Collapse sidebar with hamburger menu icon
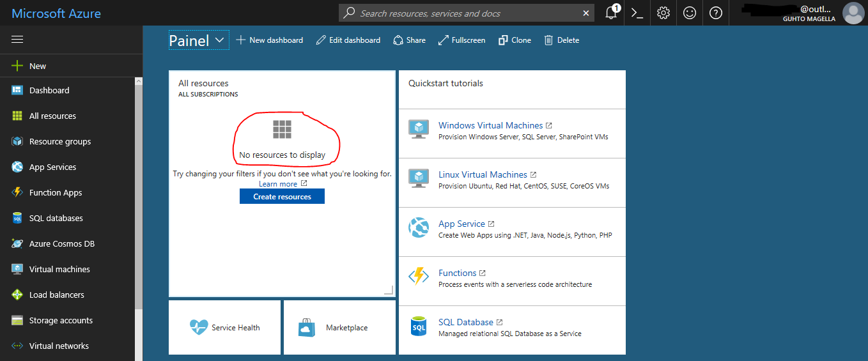868x361 pixels. coord(17,40)
